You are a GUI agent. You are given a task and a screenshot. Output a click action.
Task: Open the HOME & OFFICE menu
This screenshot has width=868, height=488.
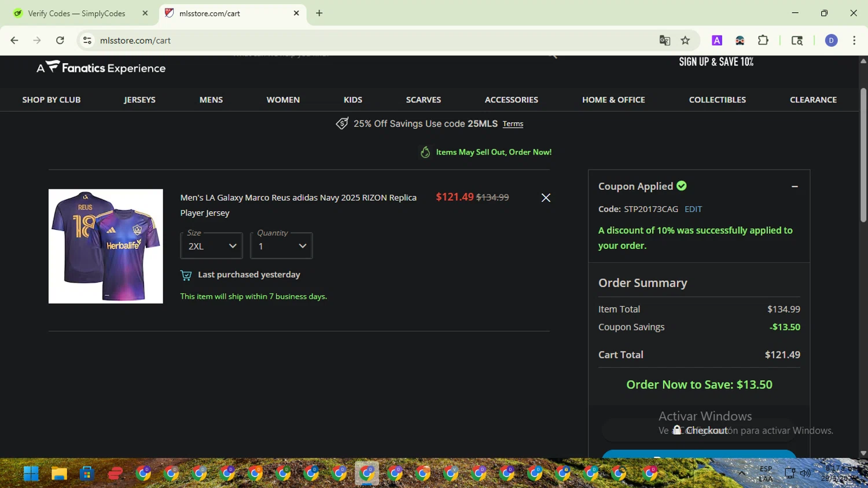click(x=613, y=100)
